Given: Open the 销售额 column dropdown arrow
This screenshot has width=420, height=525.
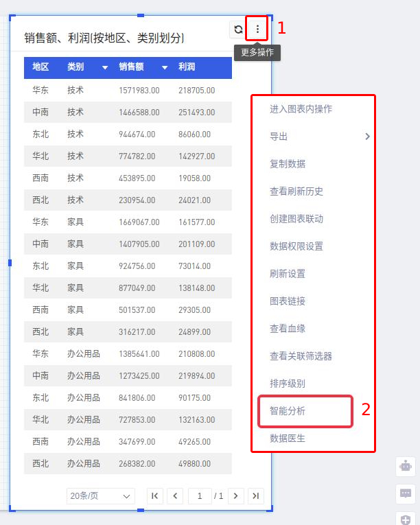Looking at the screenshot, I should point(165,68).
